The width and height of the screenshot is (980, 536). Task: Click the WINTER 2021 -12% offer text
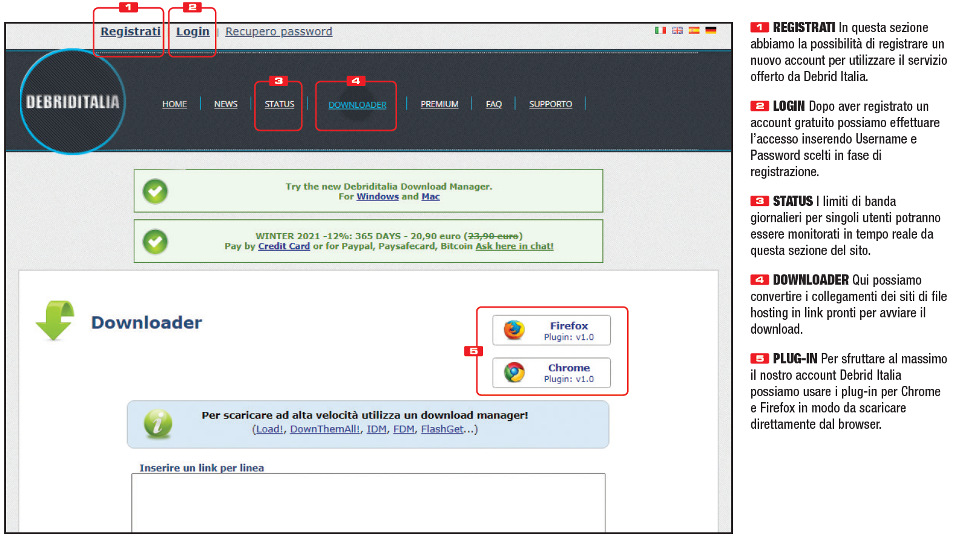point(389,236)
